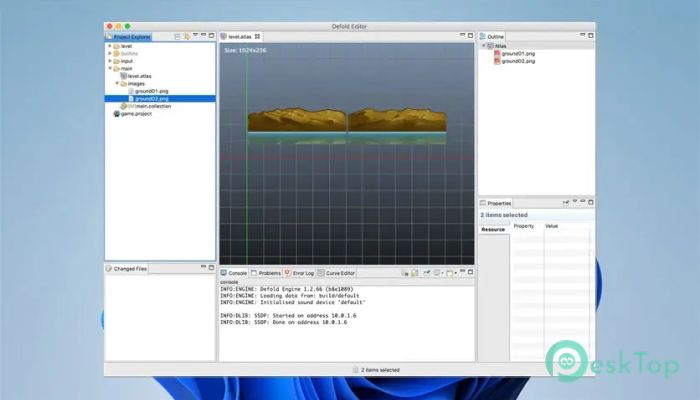
Task: Maximize the Outline panel
Action: [591, 35]
